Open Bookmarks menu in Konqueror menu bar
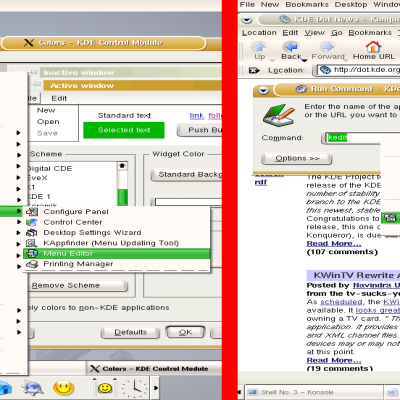The width and height of the screenshot is (400, 400). point(370,33)
